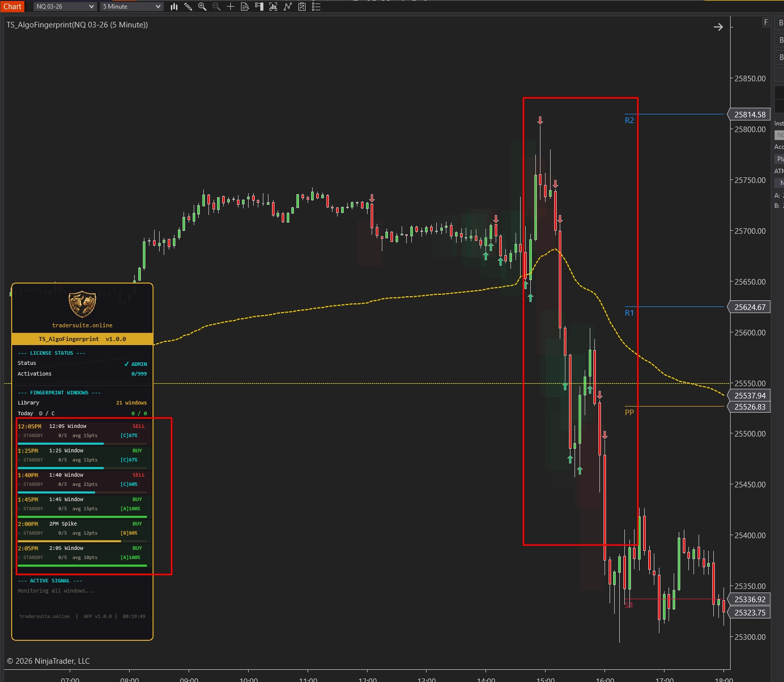The image size is (784, 682).
Task: Expand the 5 Minute interval dropdown
Action: coord(132,7)
